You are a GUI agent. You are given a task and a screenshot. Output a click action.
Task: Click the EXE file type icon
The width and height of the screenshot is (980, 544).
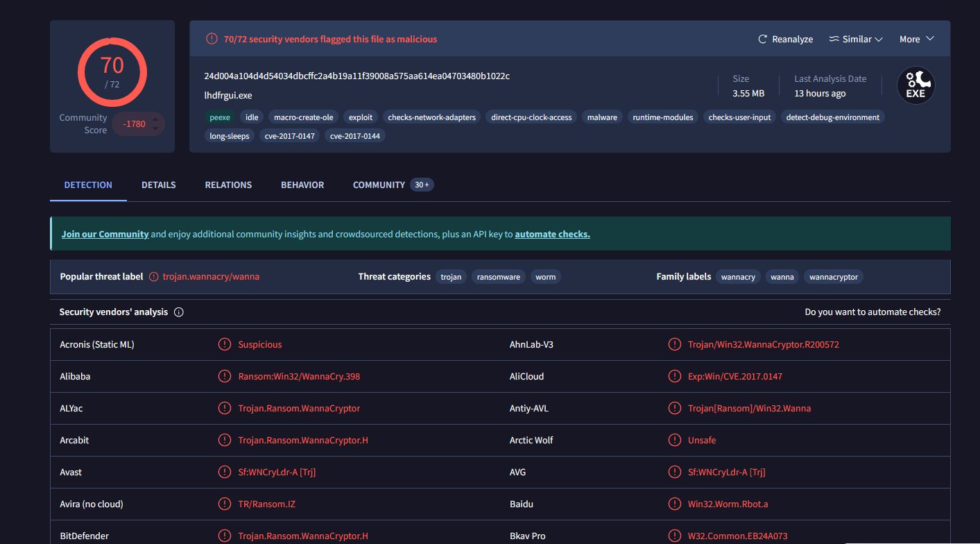click(x=915, y=85)
